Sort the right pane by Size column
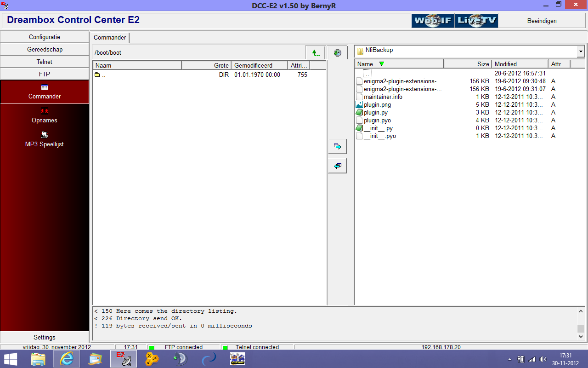The image size is (588, 368). pos(468,64)
